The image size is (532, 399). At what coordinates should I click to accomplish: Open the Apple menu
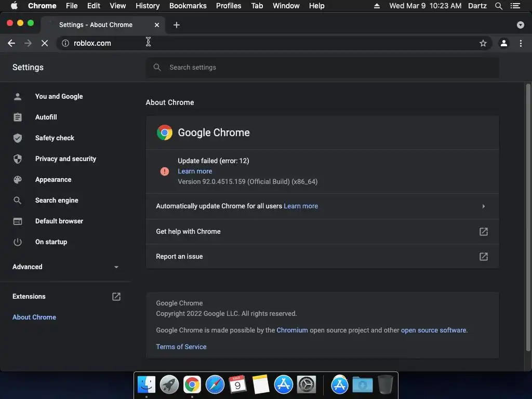[x=14, y=6]
